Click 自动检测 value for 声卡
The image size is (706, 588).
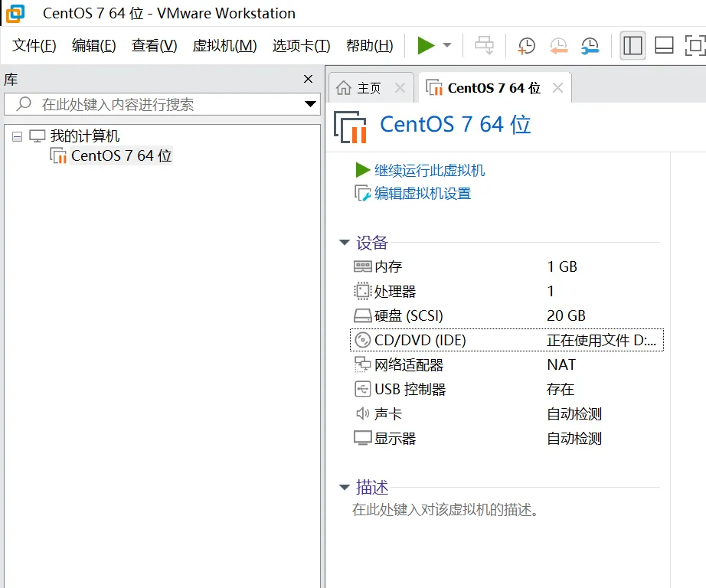(574, 413)
